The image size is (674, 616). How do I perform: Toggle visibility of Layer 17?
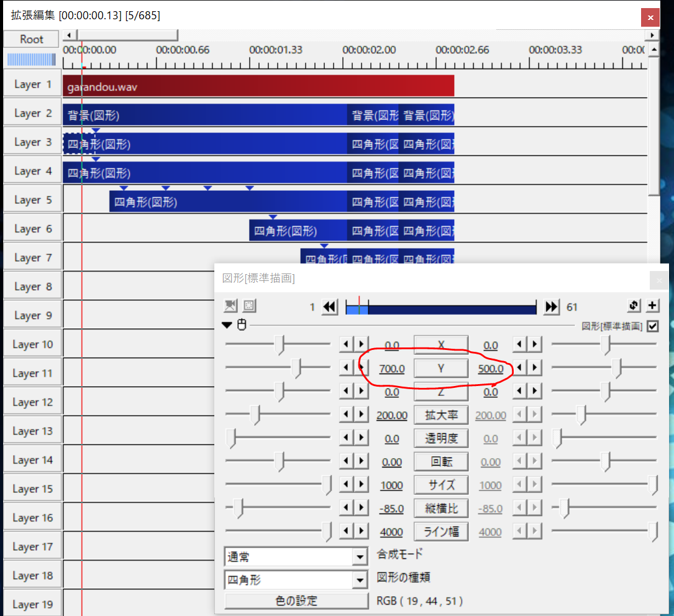32,546
